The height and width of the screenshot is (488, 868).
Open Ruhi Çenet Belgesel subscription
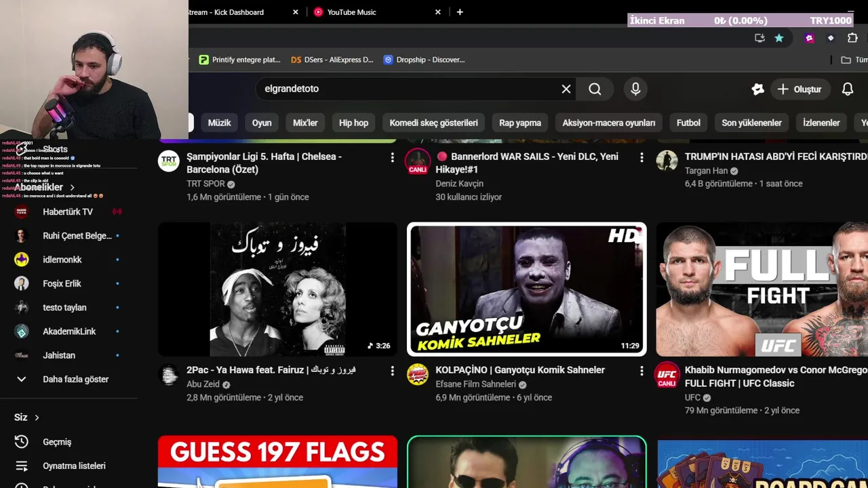point(68,236)
